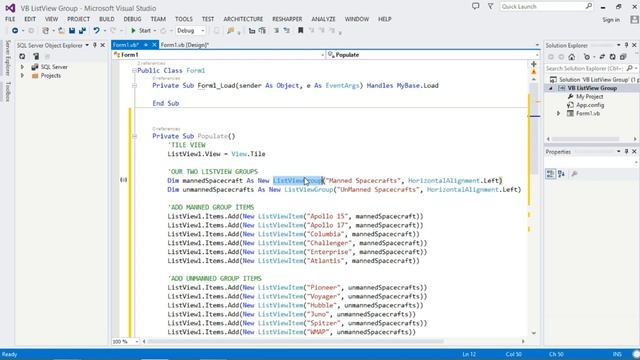640x360 pixels.
Task: Open the Server Explorer side tab
Action: 7,58
